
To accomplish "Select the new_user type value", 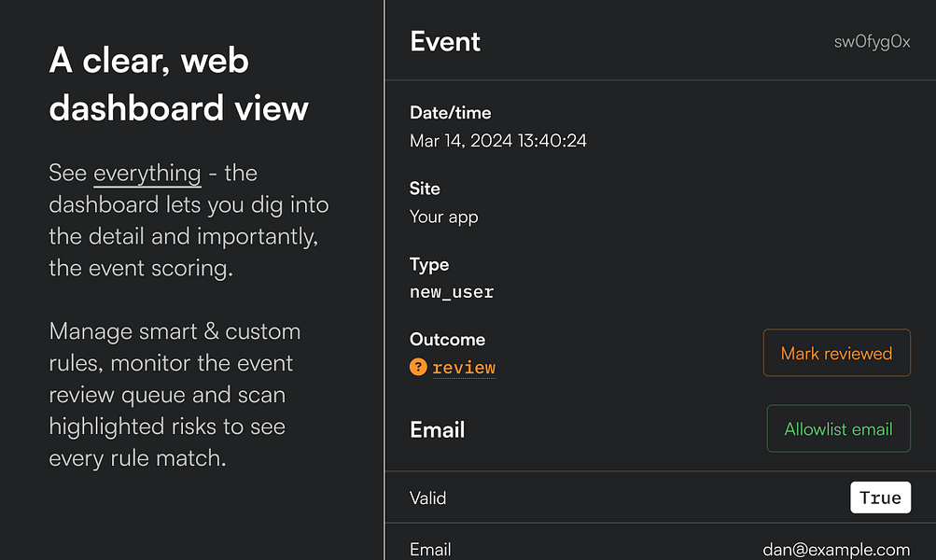I will [x=452, y=292].
